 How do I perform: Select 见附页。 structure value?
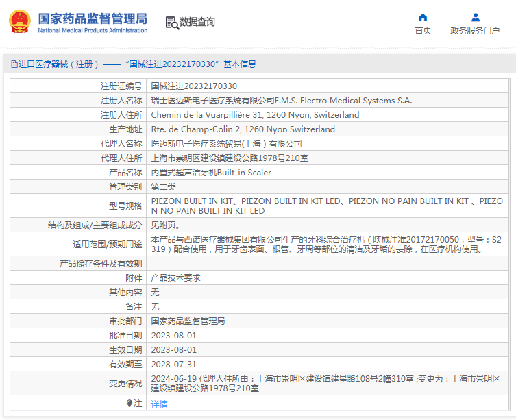point(165,225)
